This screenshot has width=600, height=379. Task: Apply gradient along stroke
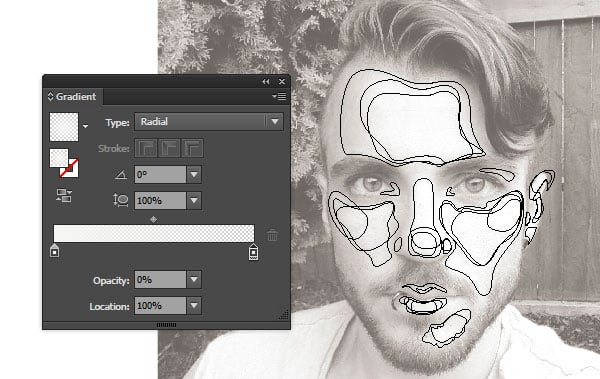169,148
